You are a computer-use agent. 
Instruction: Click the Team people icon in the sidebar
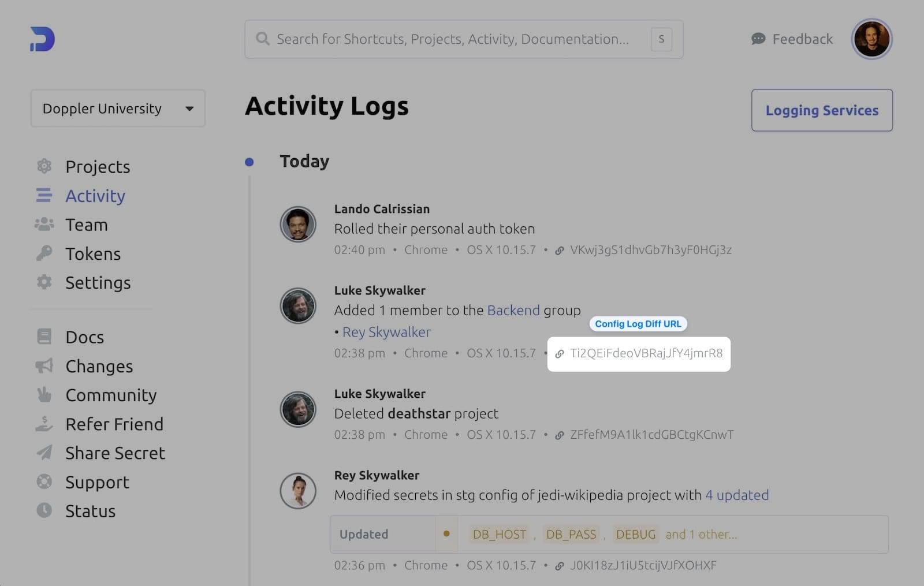44,224
